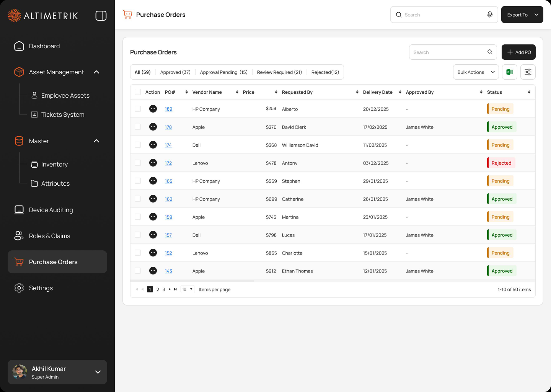Click the Purchase Orders table search field
551x392 pixels.
(453, 52)
